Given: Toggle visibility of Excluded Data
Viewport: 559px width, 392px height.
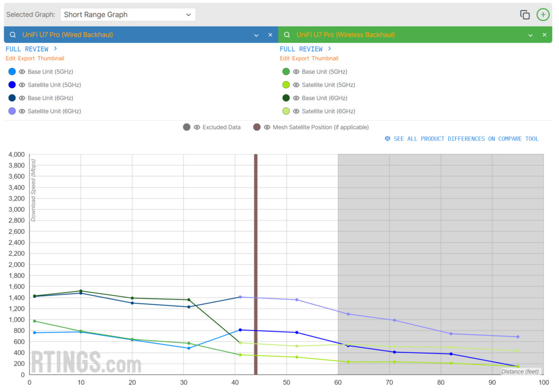Looking at the screenshot, I should [197, 127].
